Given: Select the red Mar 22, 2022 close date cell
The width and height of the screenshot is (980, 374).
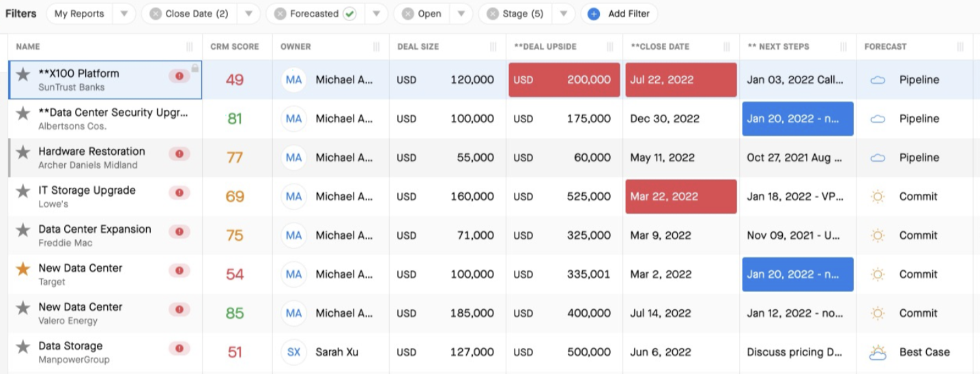Looking at the screenshot, I should 681,197.
